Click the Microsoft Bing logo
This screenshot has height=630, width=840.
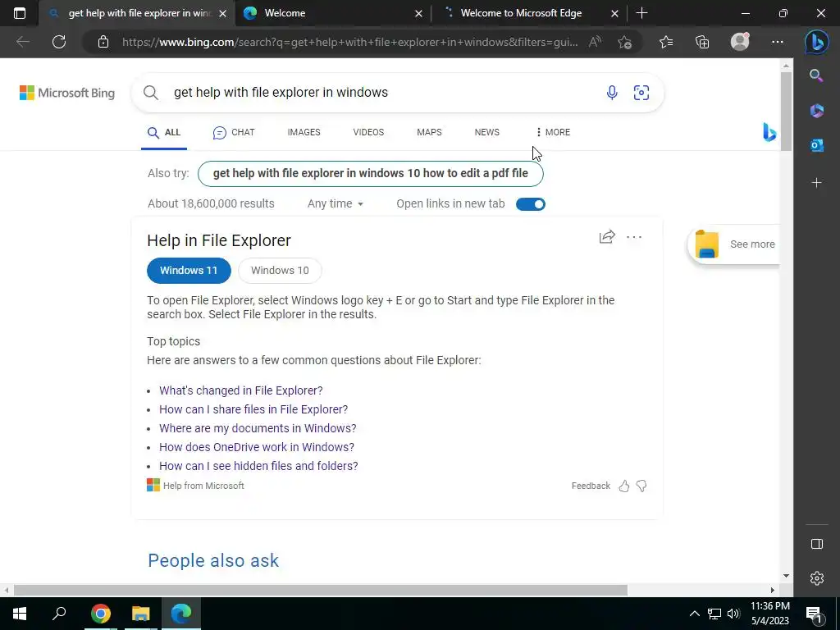[67, 93]
